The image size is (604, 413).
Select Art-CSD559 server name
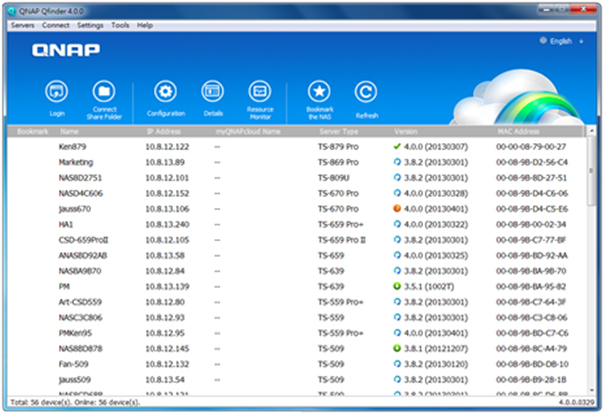click(80, 302)
